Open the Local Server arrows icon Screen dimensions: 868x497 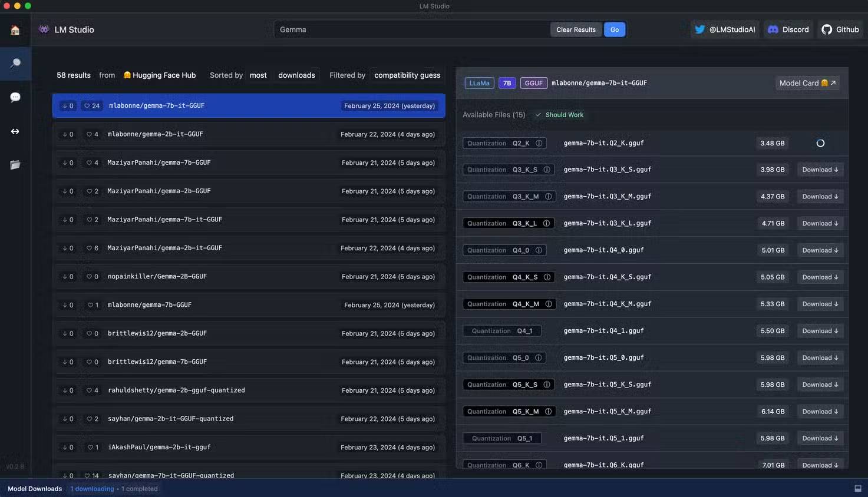point(15,131)
